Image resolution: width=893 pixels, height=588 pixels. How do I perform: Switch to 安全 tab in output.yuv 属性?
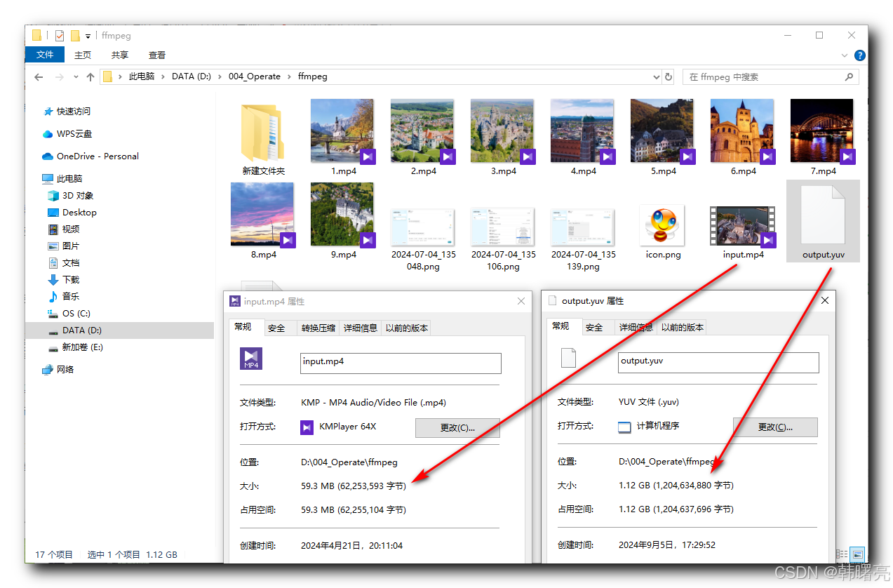pos(594,327)
